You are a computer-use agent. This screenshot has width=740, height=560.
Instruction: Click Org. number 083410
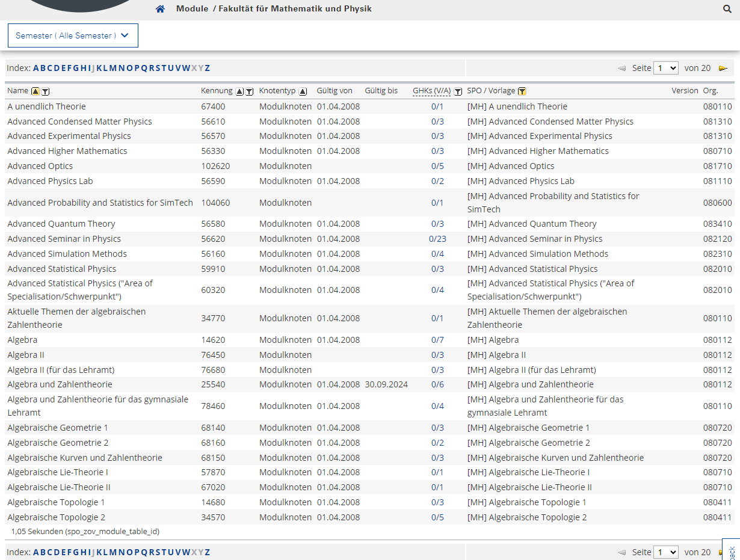pos(718,224)
